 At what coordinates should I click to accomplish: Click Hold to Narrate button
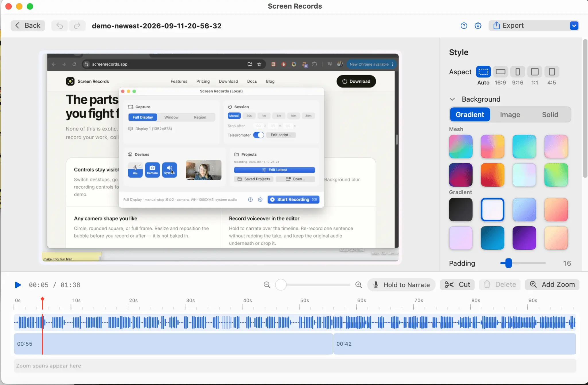401,285
